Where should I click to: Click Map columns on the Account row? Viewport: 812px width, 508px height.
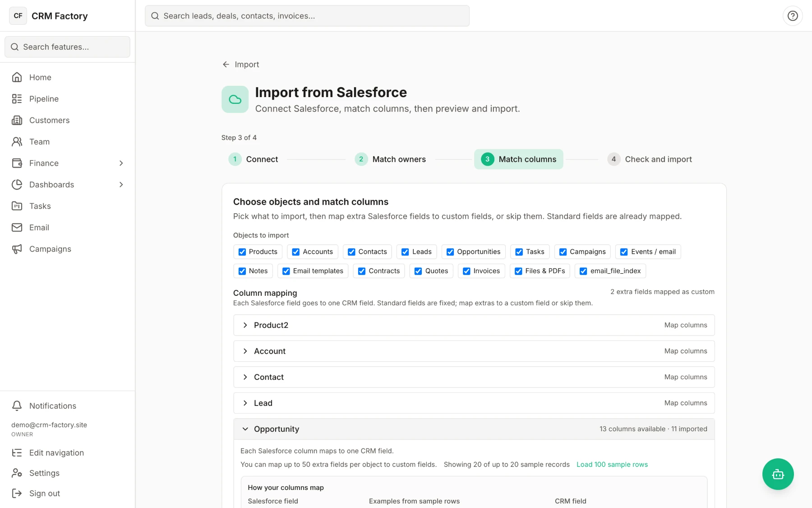click(686, 351)
